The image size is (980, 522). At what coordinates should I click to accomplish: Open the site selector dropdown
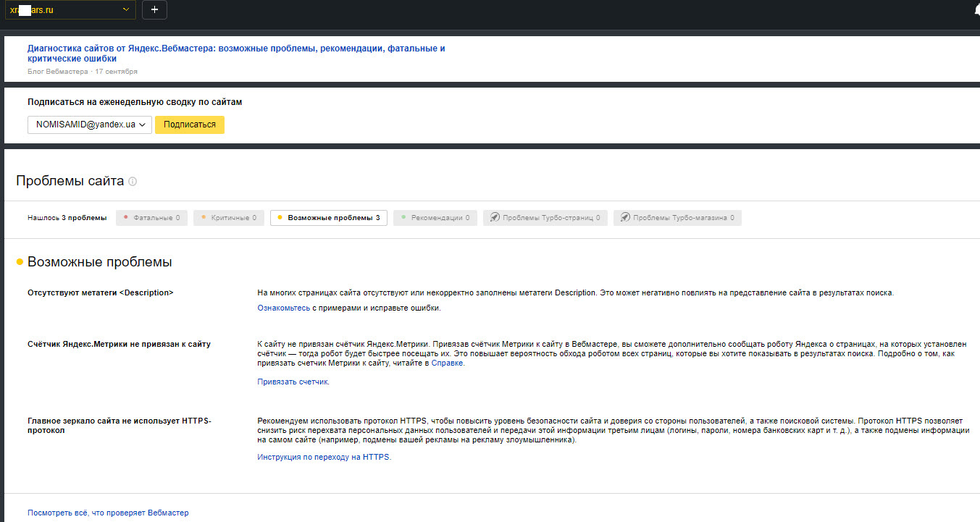tap(70, 9)
